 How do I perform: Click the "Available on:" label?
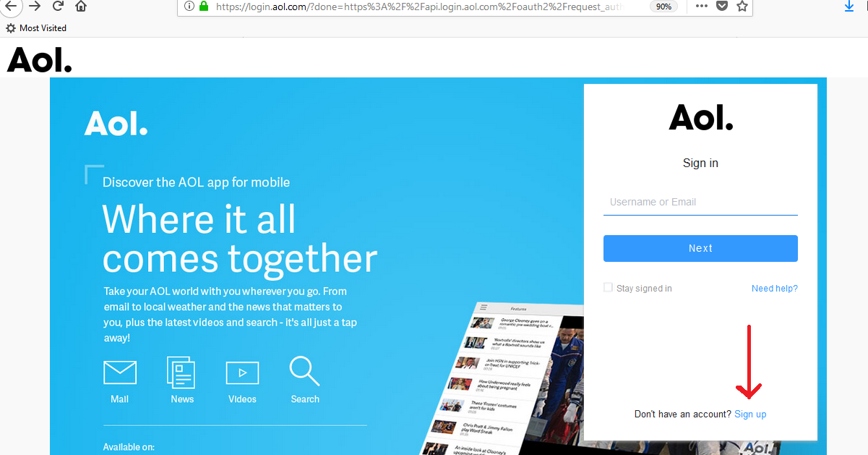[x=129, y=447]
